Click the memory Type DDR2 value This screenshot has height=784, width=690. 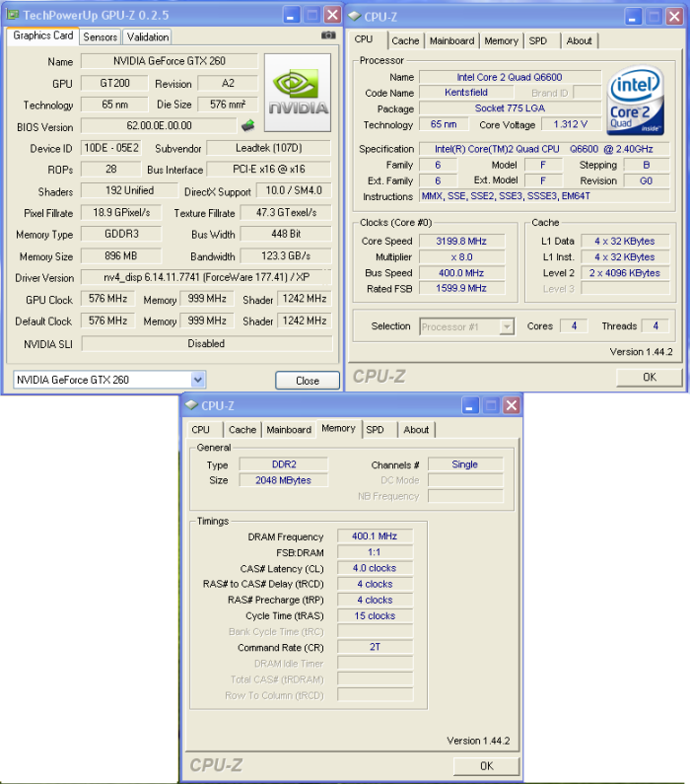point(284,464)
